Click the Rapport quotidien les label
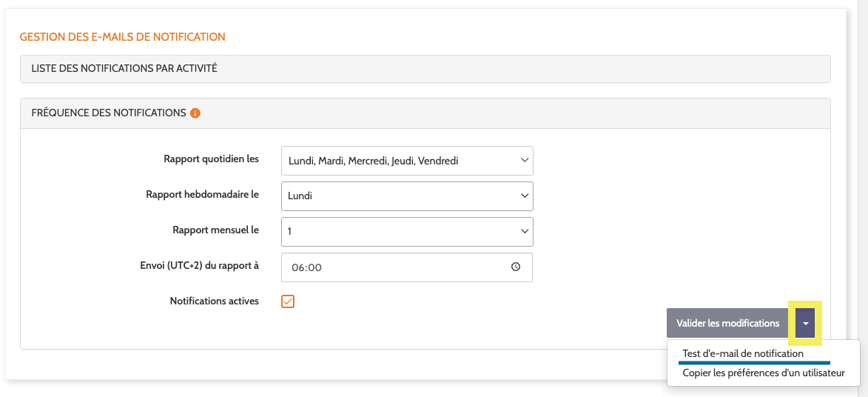This screenshot has width=868, height=397. click(212, 159)
